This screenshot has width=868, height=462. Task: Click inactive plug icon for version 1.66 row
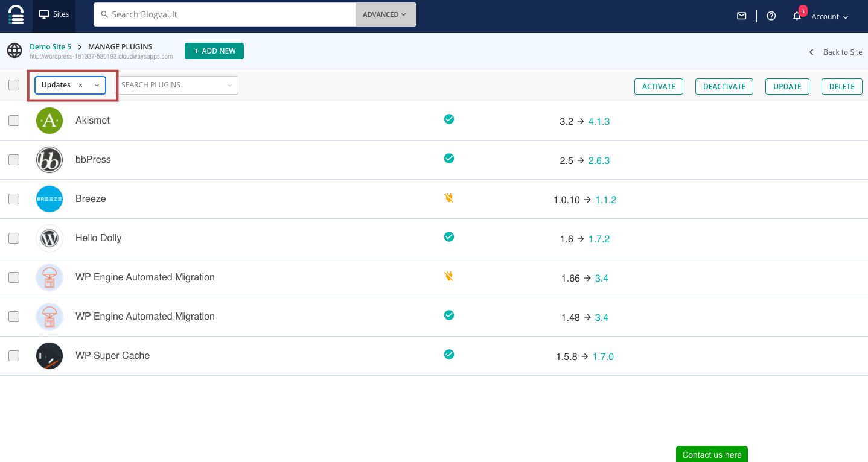(449, 276)
